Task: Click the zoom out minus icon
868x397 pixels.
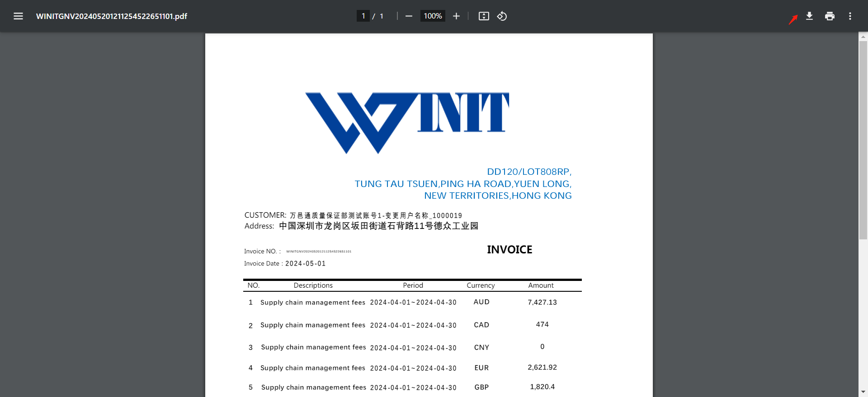Action: tap(409, 16)
